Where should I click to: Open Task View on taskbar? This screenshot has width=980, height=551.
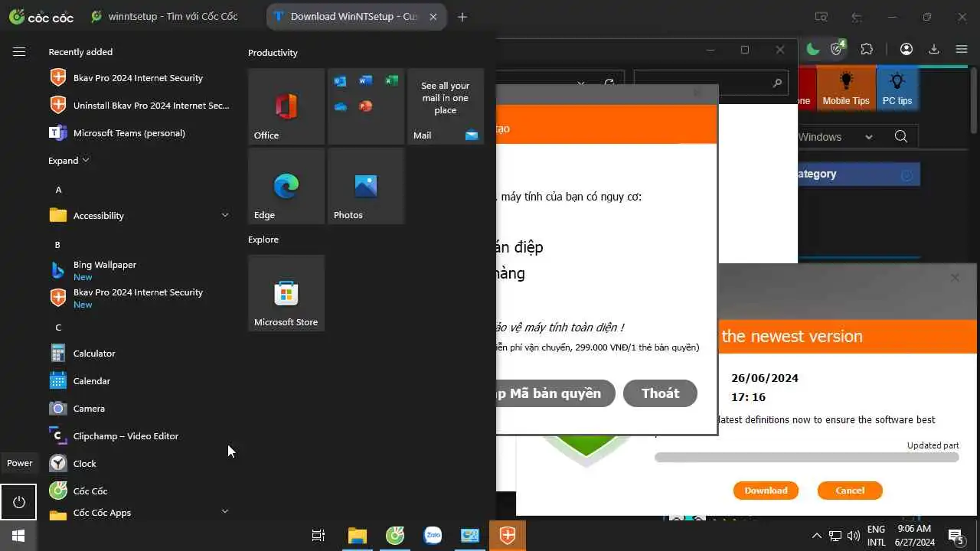click(318, 536)
